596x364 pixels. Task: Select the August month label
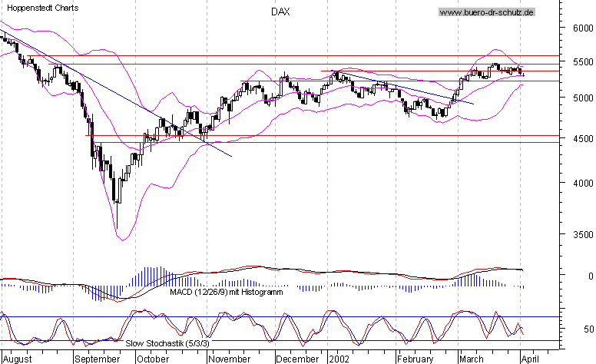pyautogui.click(x=18, y=359)
